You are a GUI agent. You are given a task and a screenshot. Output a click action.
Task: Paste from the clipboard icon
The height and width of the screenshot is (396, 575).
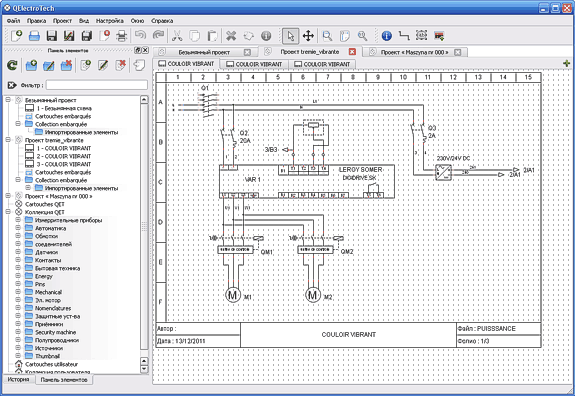click(x=212, y=36)
